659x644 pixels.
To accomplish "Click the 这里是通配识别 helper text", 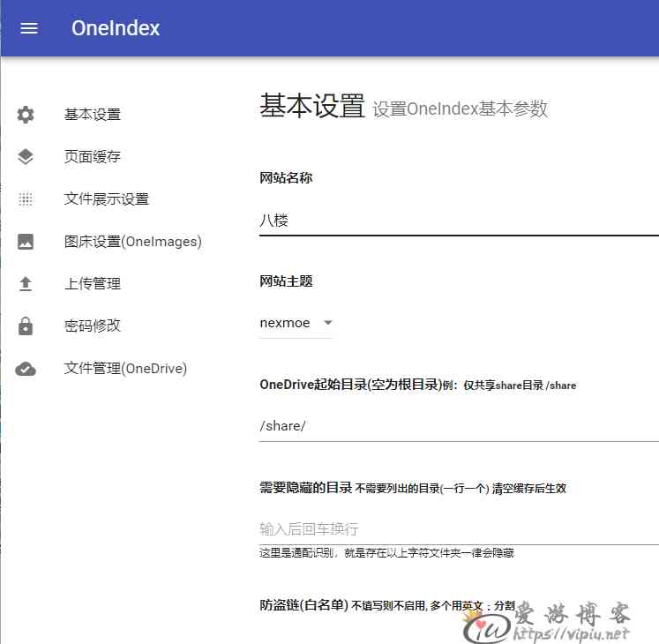I will [x=386, y=553].
